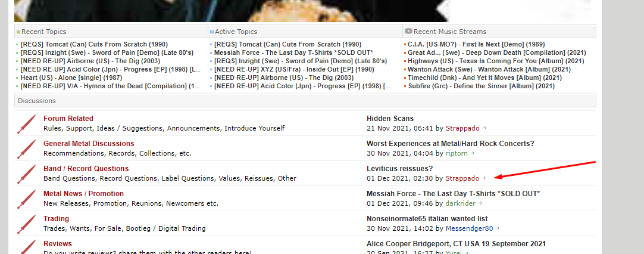This screenshot has height=254, width=644.
Task: Open Worst Experiences at Metal/Hard Rock Concerts topic
Action: point(451,144)
